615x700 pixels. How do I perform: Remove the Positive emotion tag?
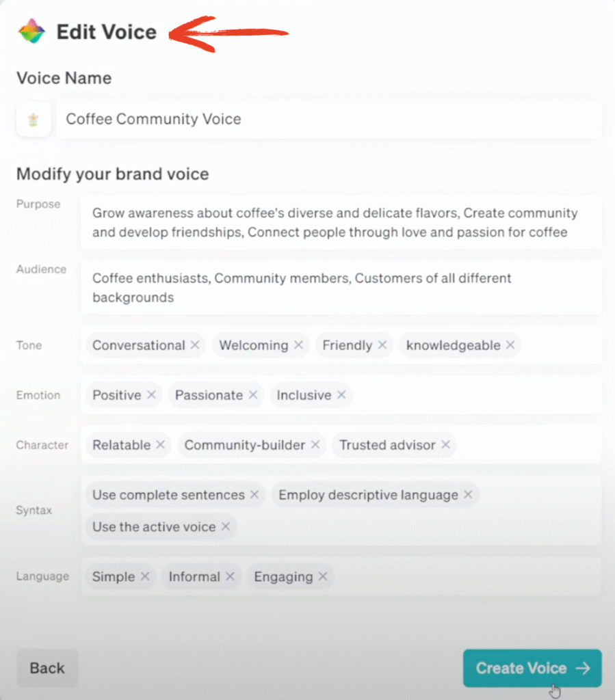coord(151,394)
